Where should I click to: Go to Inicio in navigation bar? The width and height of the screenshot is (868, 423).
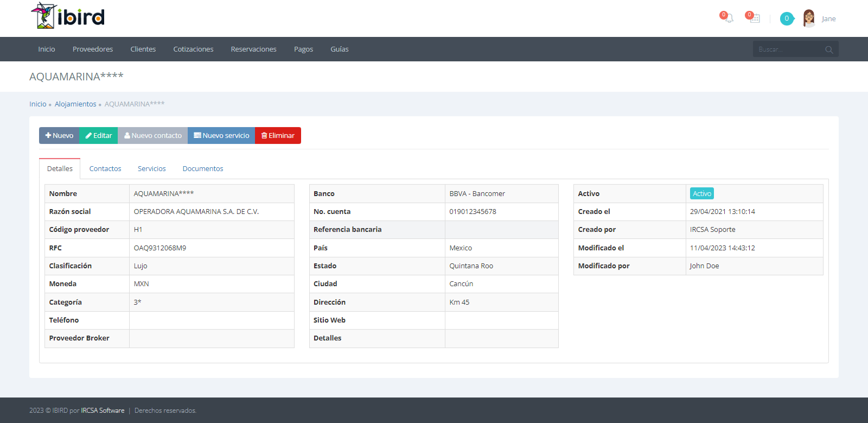click(47, 49)
